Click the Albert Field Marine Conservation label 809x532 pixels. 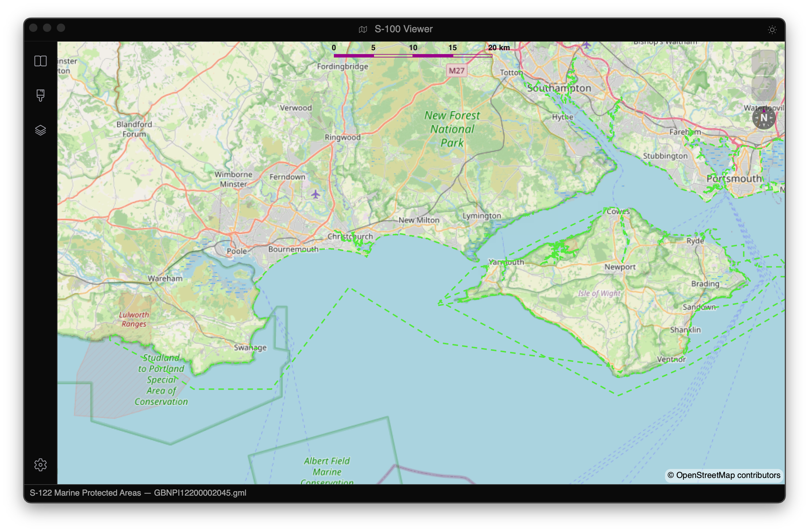point(327,471)
